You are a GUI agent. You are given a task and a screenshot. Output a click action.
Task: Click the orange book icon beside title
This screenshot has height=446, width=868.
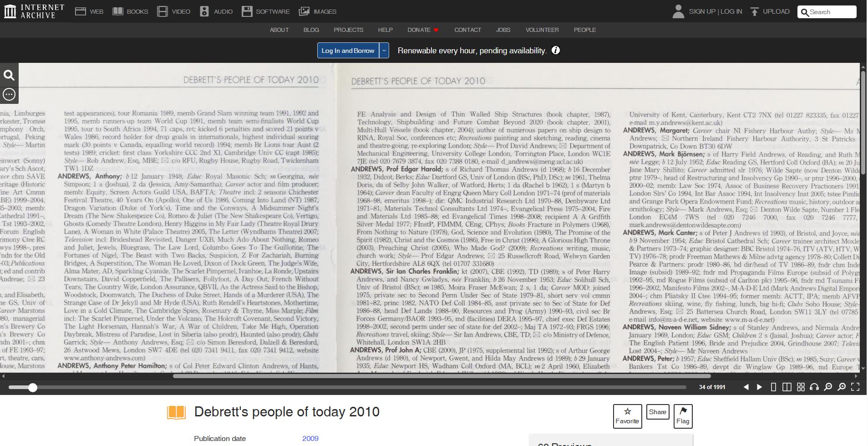point(176,412)
